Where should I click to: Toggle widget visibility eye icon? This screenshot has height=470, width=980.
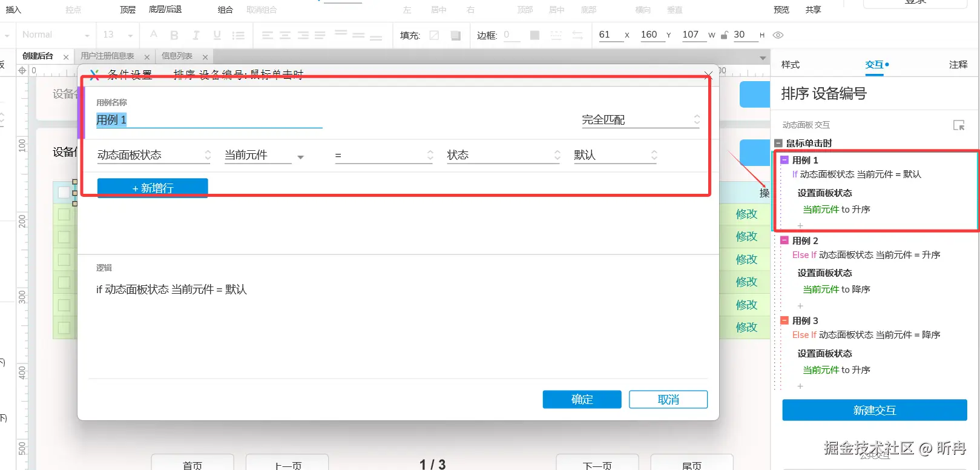[778, 35]
